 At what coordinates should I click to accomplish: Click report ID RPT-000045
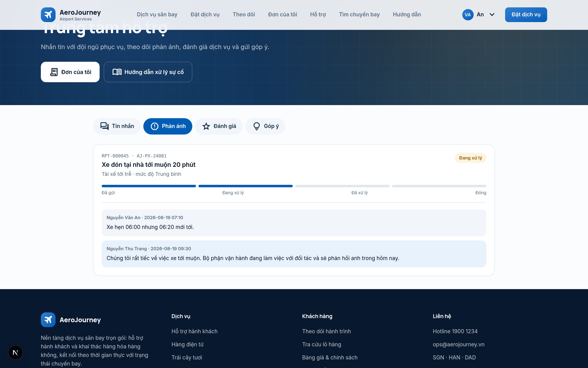pyautogui.click(x=115, y=156)
